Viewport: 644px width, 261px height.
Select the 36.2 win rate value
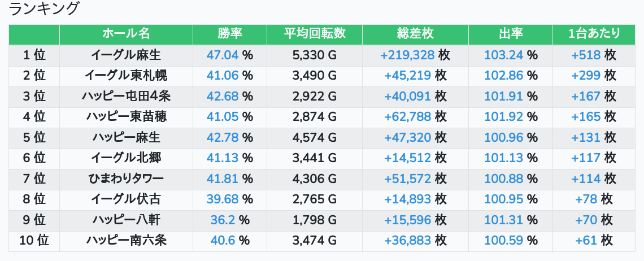coord(223,220)
